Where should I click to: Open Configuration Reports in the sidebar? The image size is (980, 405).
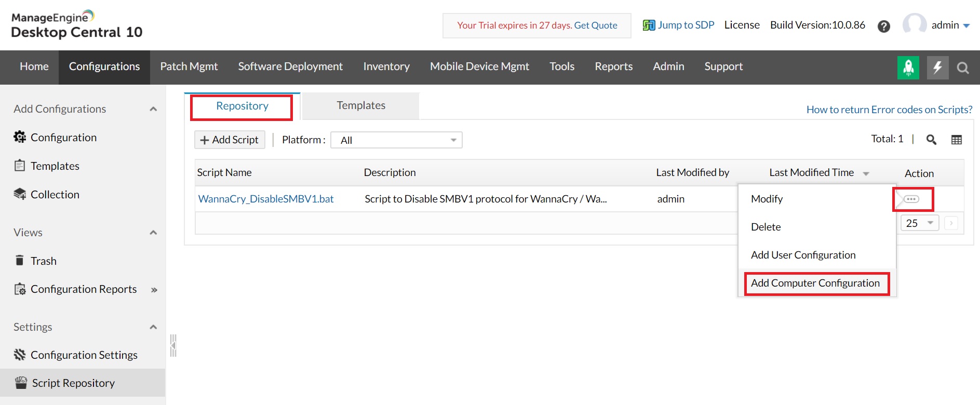tap(84, 289)
